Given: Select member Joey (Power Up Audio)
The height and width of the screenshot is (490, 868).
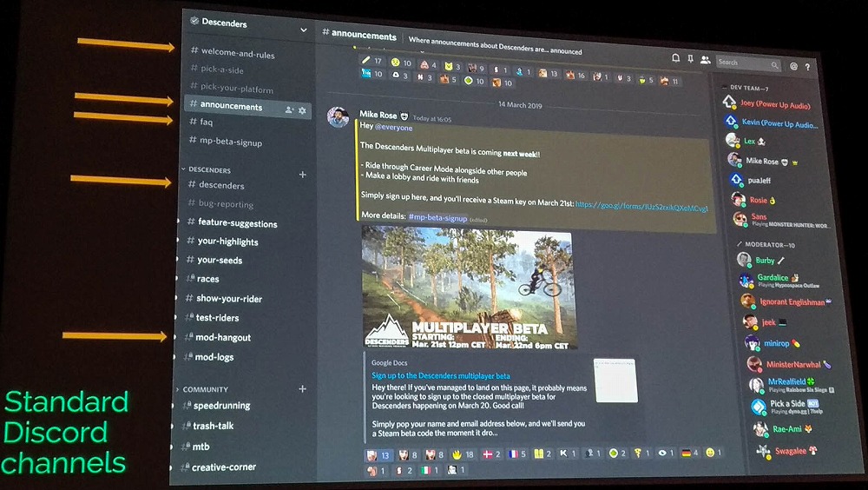Looking at the screenshot, I should click(768, 103).
